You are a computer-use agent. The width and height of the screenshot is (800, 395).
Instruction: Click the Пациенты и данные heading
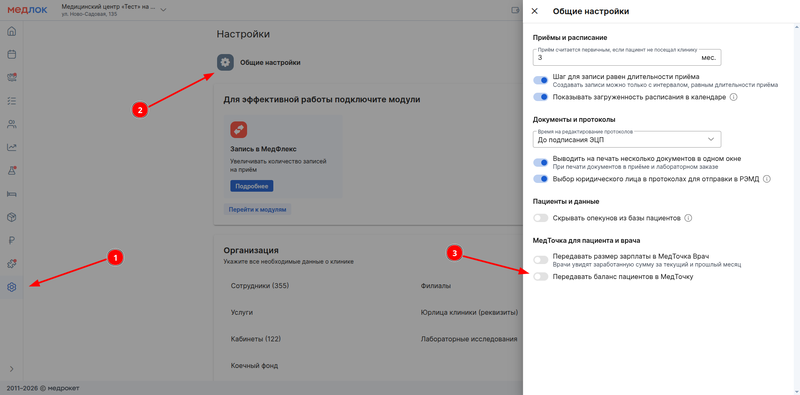(x=566, y=202)
